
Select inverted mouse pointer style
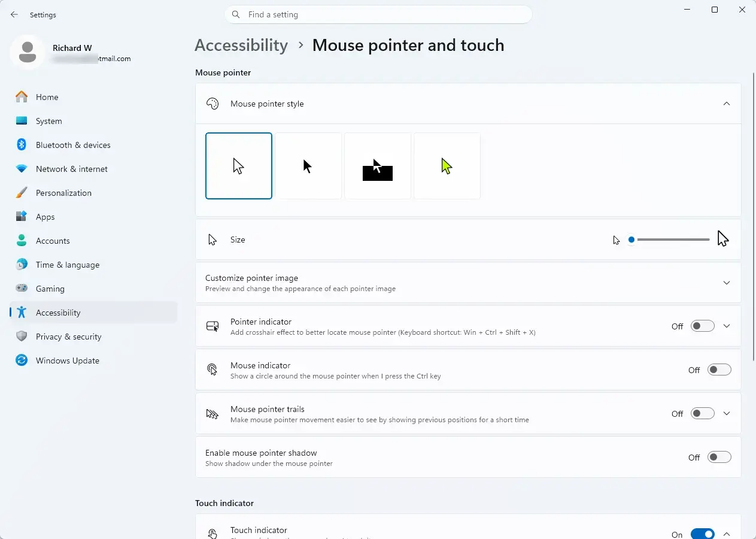coord(378,166)
